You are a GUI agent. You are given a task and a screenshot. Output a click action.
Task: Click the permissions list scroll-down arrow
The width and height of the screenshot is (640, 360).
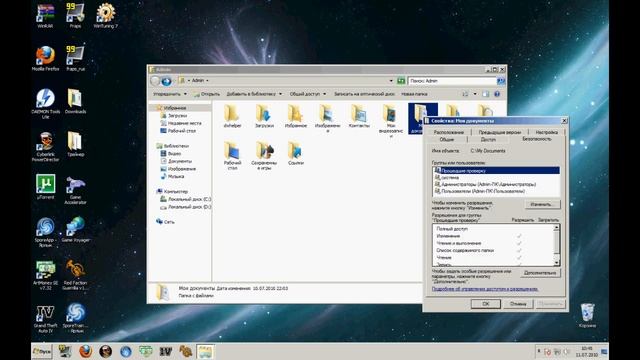pyautogui.click(x=556, y=263)
